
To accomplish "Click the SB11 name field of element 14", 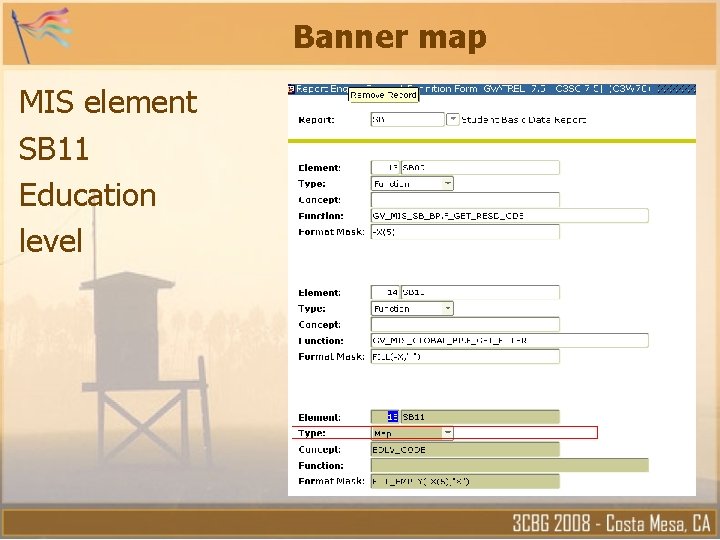I will pos(480,292).
